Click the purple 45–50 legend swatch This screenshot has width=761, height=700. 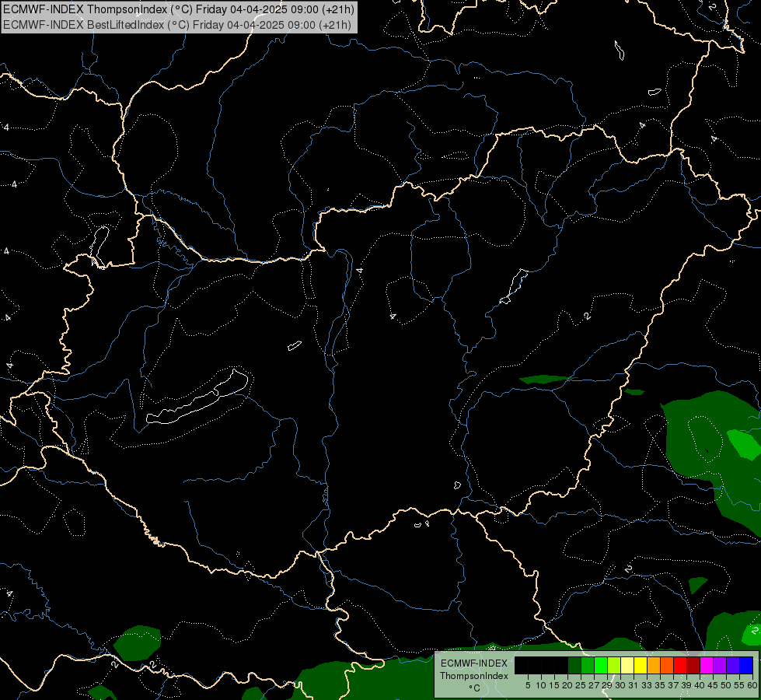[x=720, y=665]
